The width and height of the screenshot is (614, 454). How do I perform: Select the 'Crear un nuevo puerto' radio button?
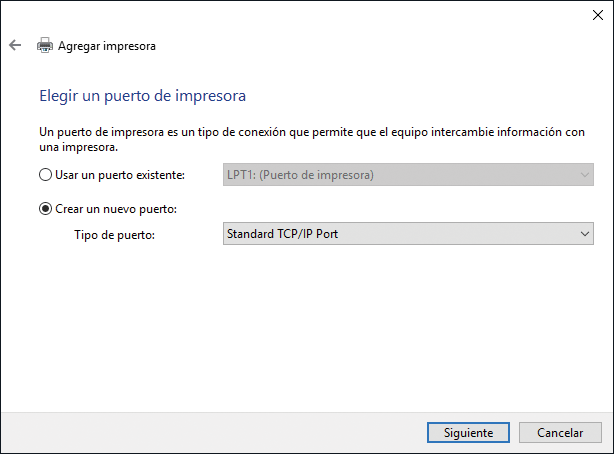tap(44, 208)
